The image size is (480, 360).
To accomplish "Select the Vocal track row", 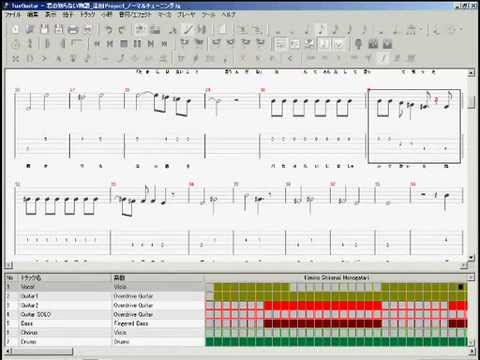I will tap(104, 287).
